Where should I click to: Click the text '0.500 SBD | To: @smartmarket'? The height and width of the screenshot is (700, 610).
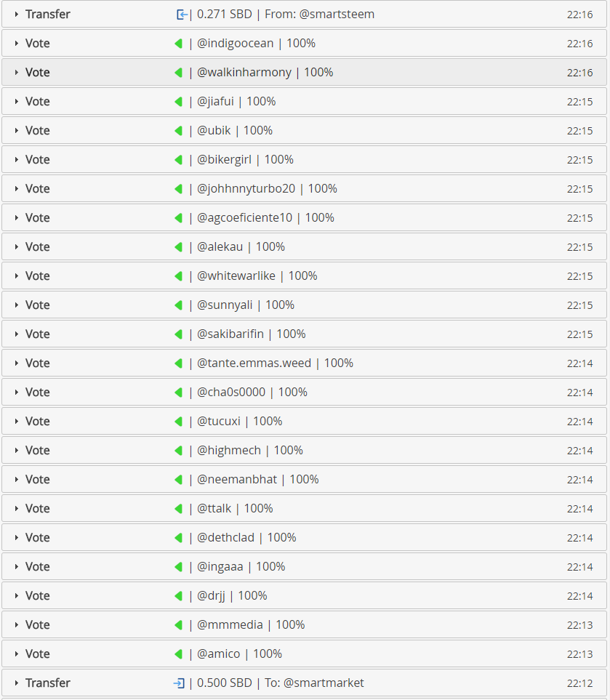coord(281,683)
